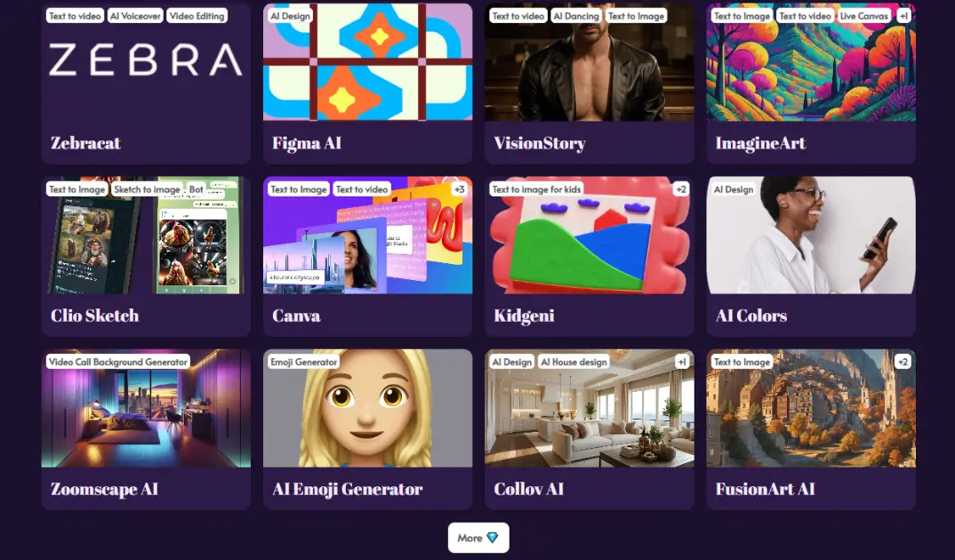Expand the +3 tags on Canva card
Screen dimensions: 955x560
pos(459,189)
